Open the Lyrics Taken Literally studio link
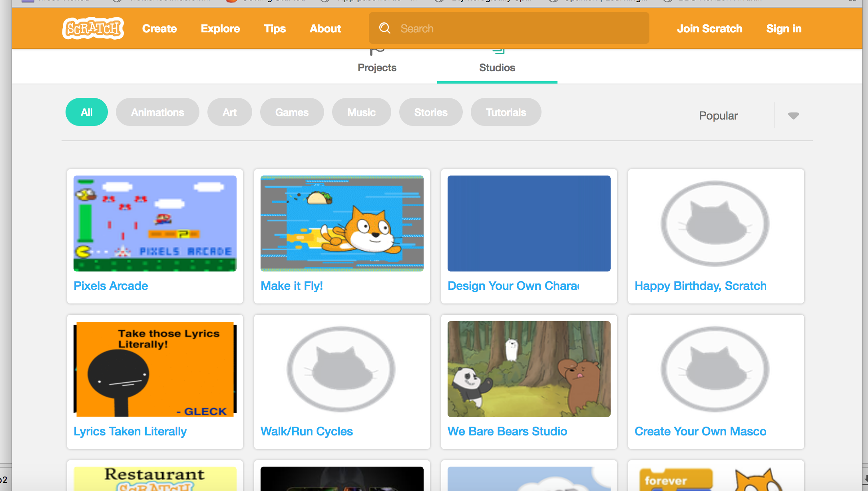The height and width of the screenshot is (491, 868). pyautogui.click(x=130, y=431)
